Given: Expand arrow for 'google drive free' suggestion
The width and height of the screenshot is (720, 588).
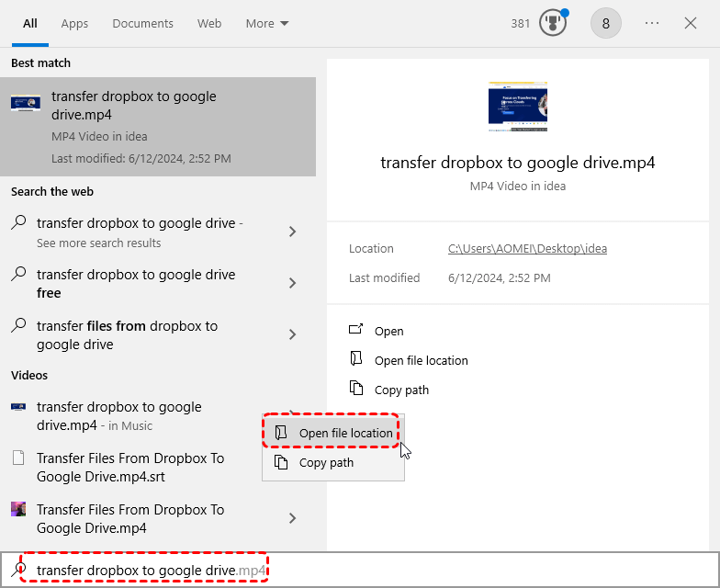Looking at the screenshot, I should pos(292,283).
